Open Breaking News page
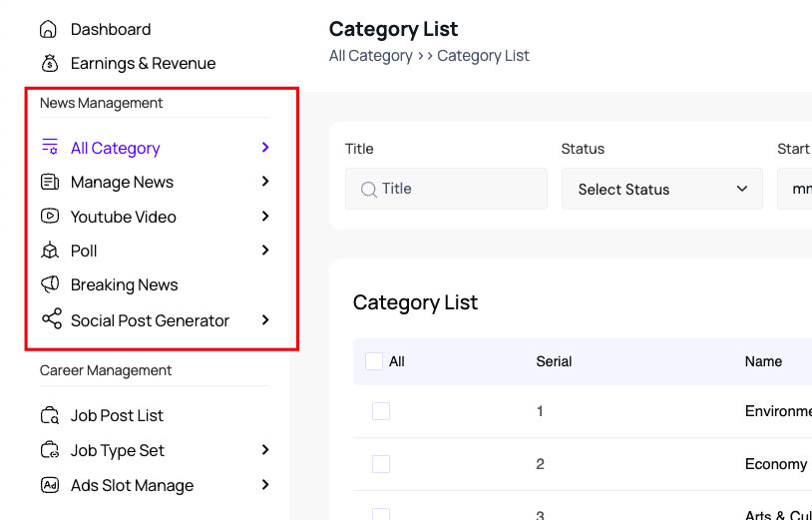Image resolution: width=812 pixels, height=520 pixels. pyautogui.click(x=125, y=284)
